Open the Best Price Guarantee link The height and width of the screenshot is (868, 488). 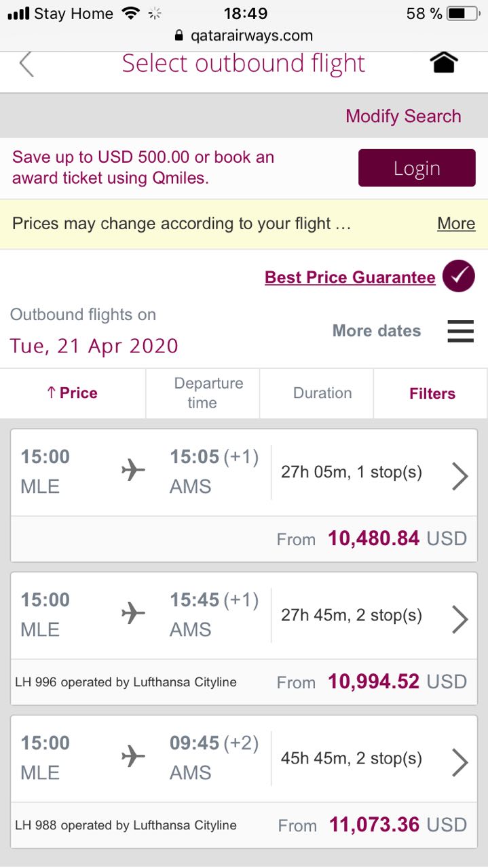coord(350,277)
